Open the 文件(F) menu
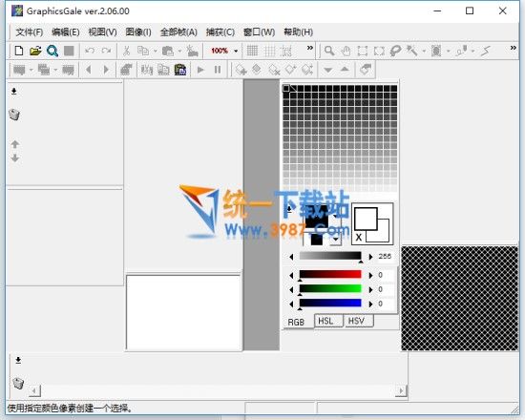This screenshot has height=420, width=525. (x=30, y=32)
